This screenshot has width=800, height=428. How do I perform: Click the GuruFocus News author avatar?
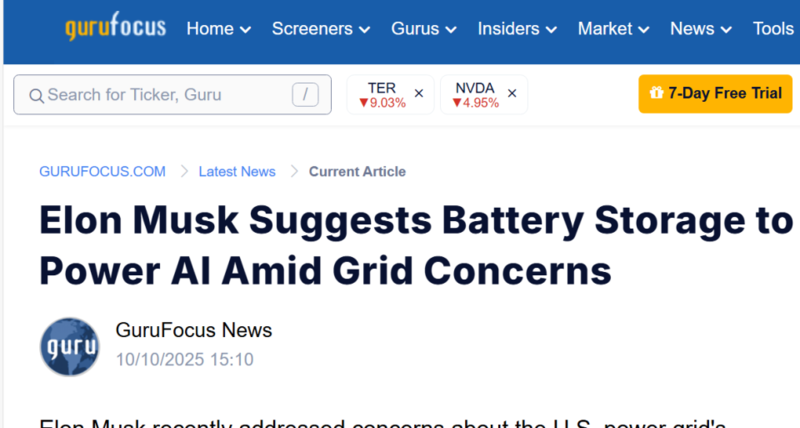click(x=69, y=346)
